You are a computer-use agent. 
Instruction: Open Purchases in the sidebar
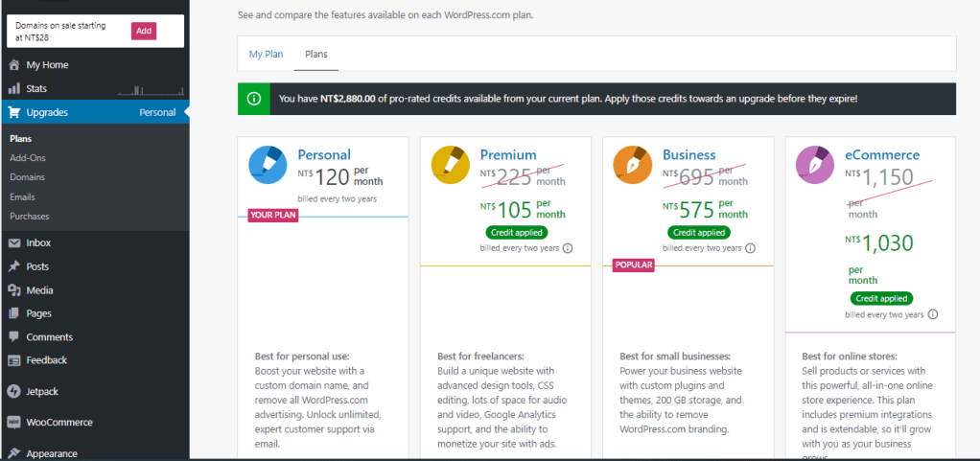coord(30,217)
